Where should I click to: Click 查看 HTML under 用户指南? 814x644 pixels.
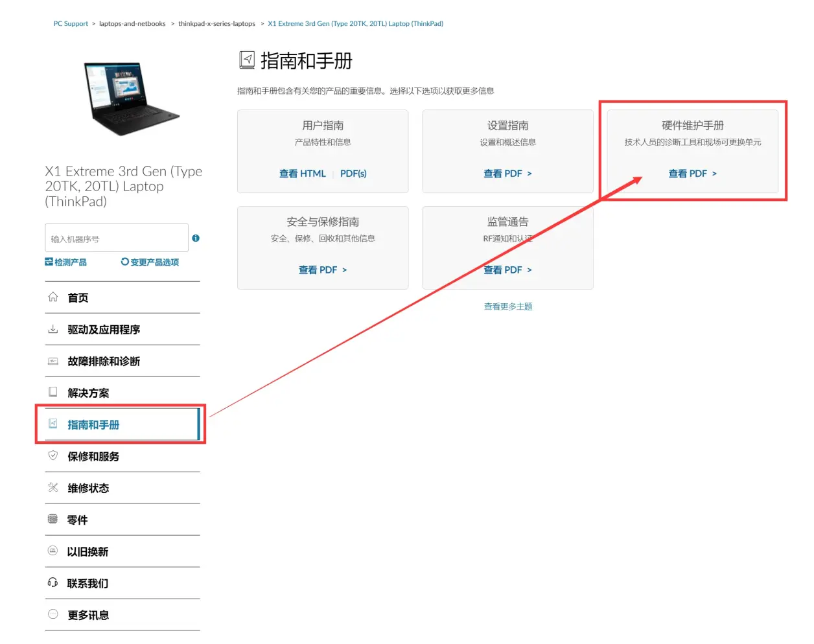tap(303, 174)
